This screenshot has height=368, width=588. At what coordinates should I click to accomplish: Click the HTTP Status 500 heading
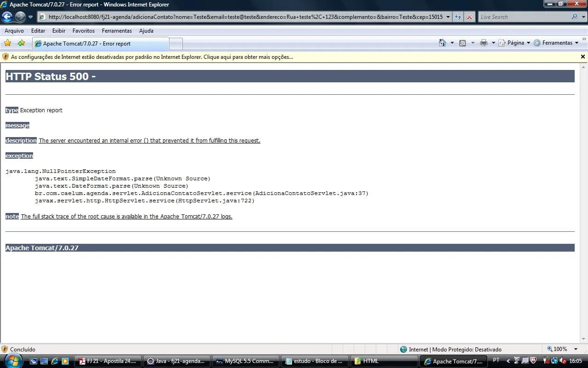[x=51, y=76]
